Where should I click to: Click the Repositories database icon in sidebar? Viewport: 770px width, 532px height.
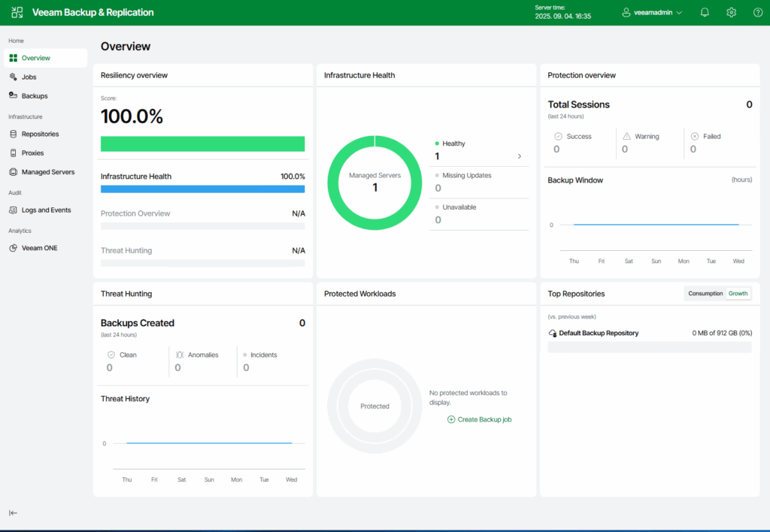click(x=14, y=134)
